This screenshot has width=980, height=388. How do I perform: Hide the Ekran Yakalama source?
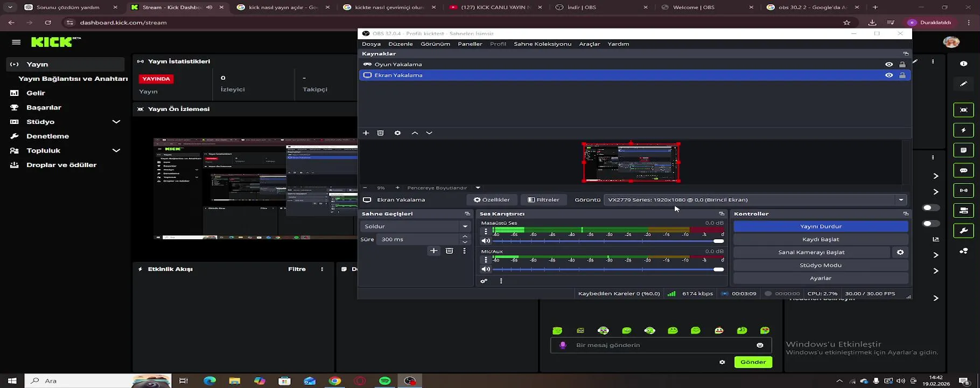click(x=889, y=75)
